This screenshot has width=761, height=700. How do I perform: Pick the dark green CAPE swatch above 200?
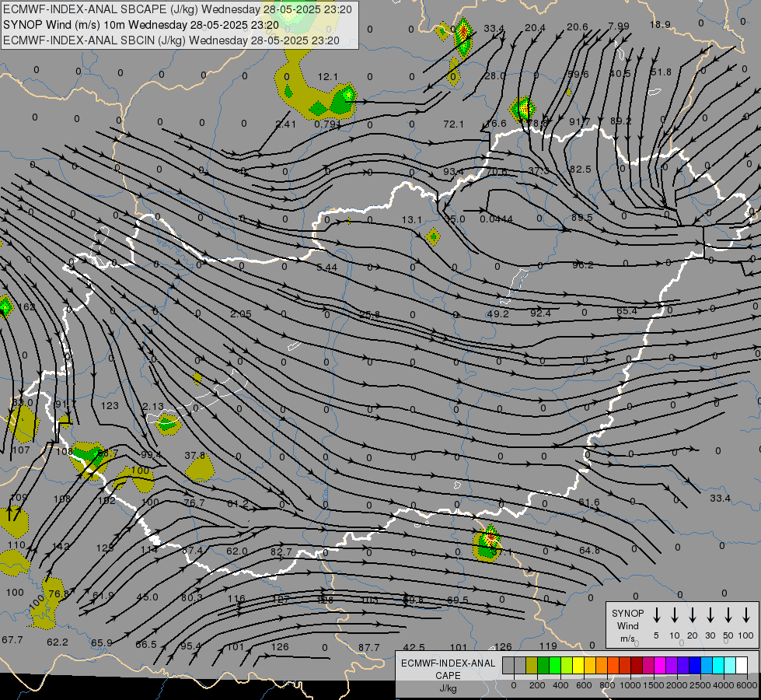point(543,665)
